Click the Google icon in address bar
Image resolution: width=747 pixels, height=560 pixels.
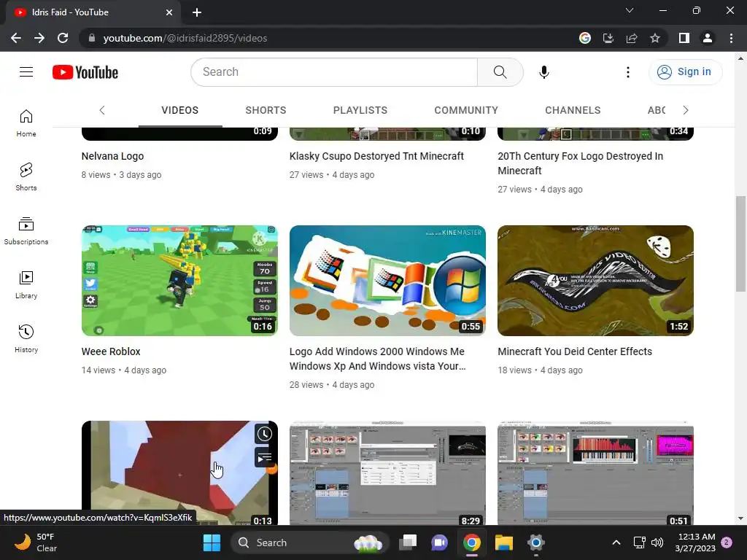coord(585,38)
